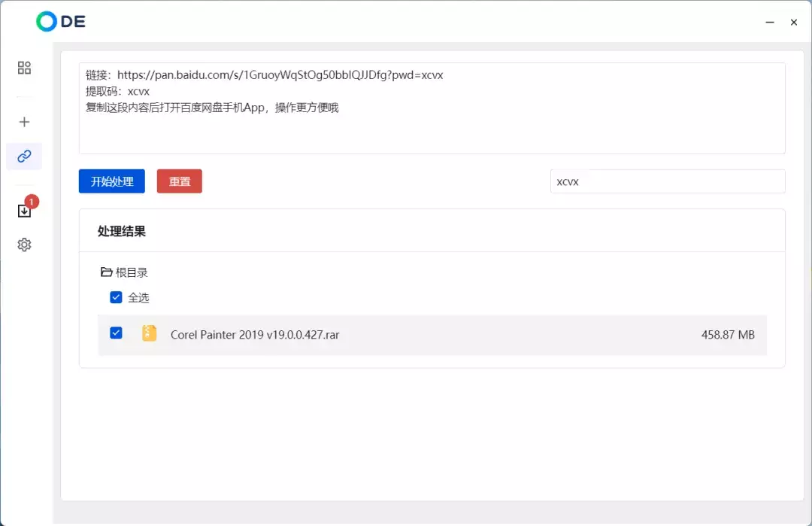Open the download list icon with badge

(x=24, y=211)
